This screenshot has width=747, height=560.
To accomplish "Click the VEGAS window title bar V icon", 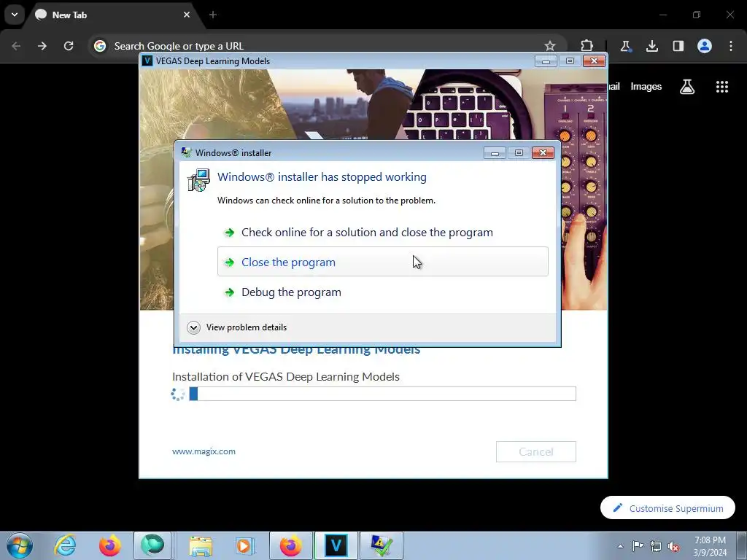I will (147, 61).
